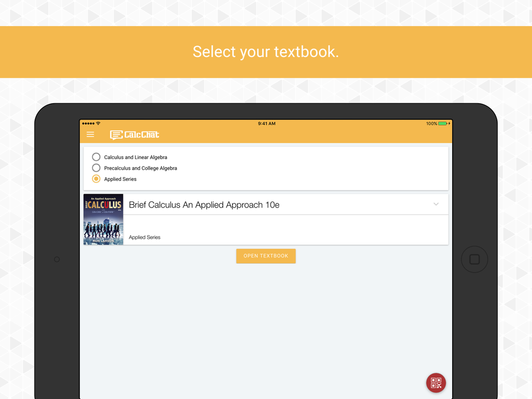This screenshot has height=399, width=532.
Task: Select Precalculus and College Algebra radio button
Action: [x=96, y=168]
